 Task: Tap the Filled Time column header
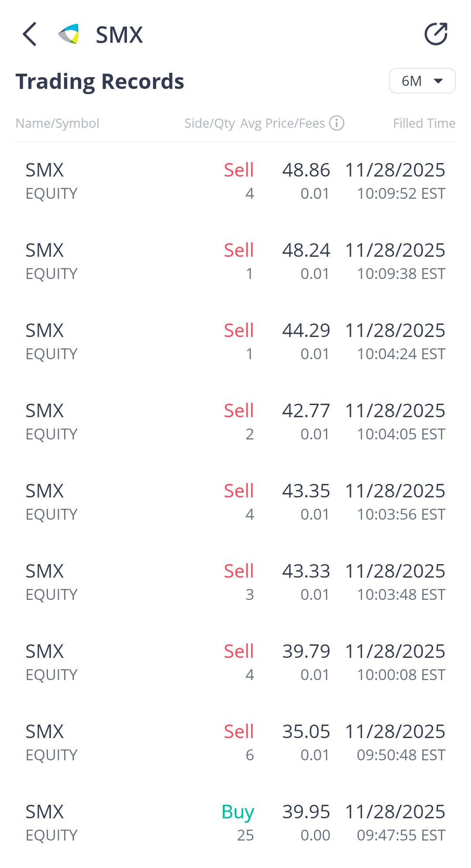pos(424,123)
